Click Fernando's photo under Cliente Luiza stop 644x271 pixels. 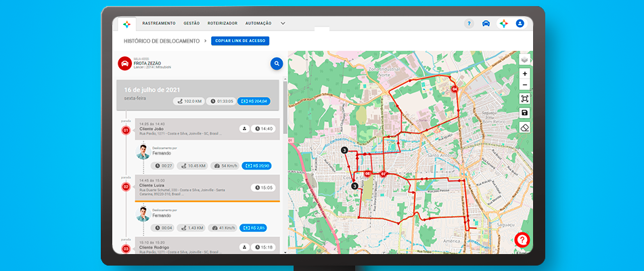143,214
